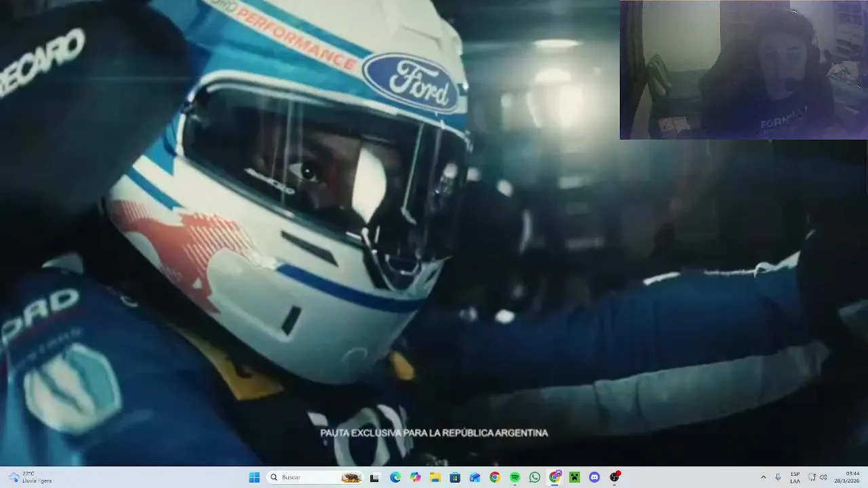
Task: Click the microphone tray icon
Action: pos(778,477)
